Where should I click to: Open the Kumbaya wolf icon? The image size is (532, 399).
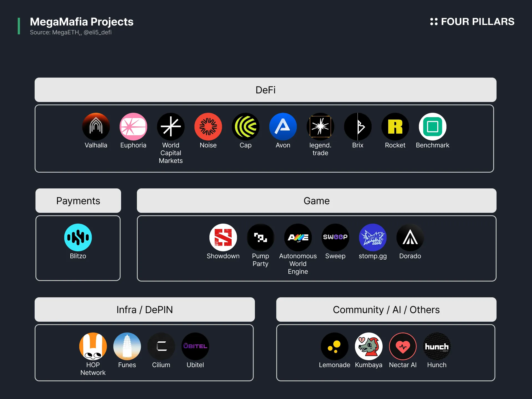click(369, 346)
